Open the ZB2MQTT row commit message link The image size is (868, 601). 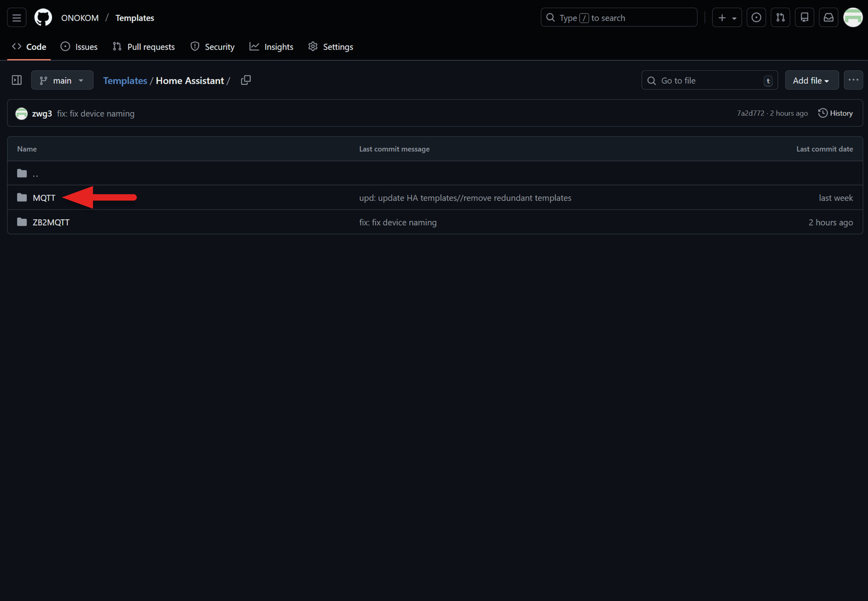pos(398,222)
